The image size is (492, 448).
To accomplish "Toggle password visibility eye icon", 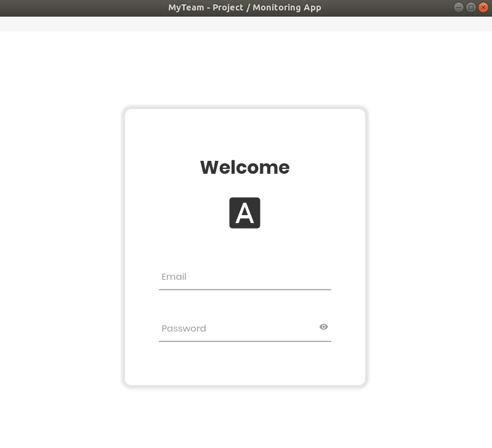I will click(323, 327).
